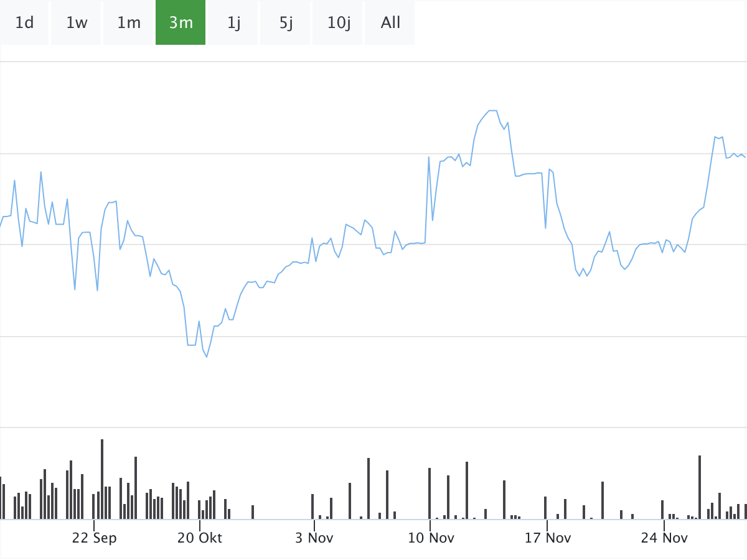Click the highest peak of the price line
The width and height of the screenshot is (747, 560).
point(492,111)
